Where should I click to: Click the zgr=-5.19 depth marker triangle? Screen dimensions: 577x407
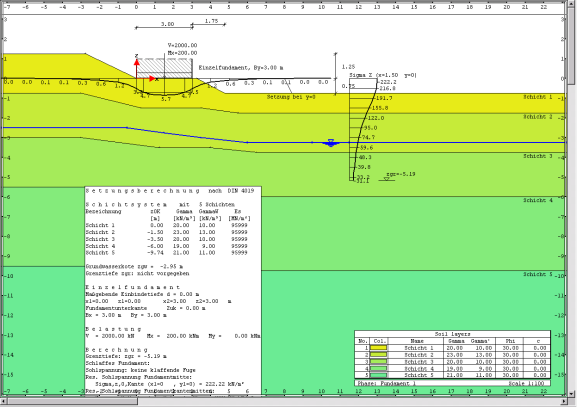coord(387,179)
